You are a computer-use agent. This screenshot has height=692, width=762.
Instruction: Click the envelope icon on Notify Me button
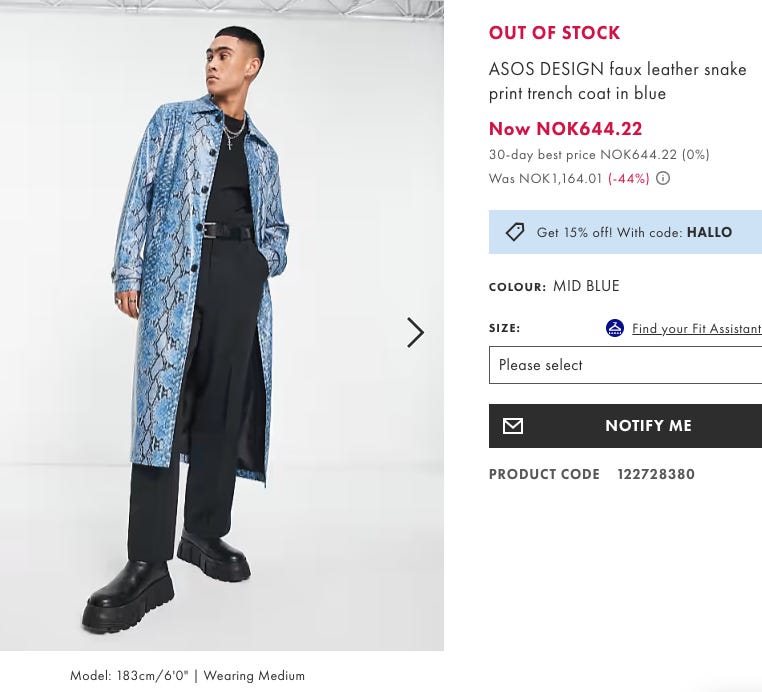pyautogui.click(x=513, y=426)
